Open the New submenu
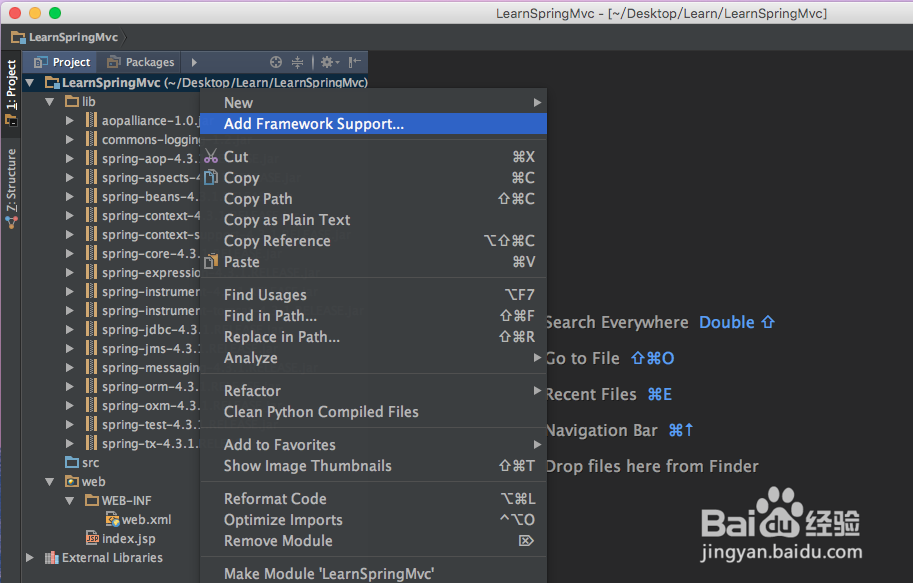The width and height of the screenshot is (913, 583). [373, 103]
